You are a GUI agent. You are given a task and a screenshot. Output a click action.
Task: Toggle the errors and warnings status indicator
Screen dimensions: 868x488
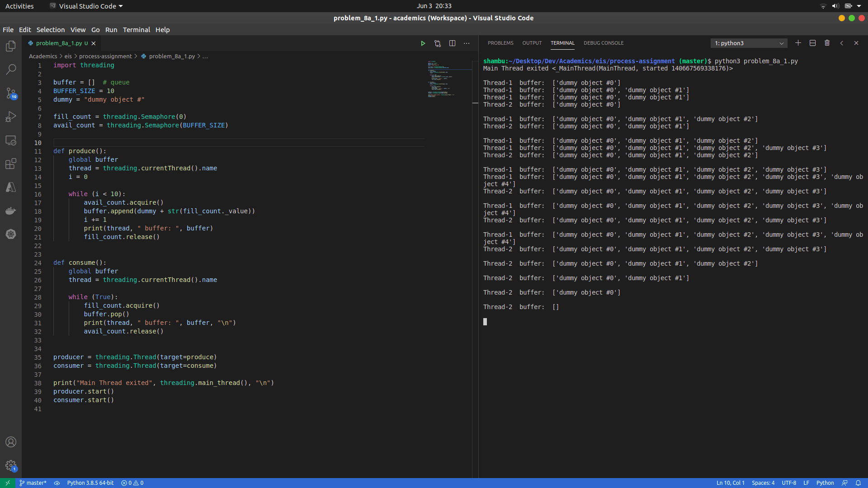pos(132,483)
